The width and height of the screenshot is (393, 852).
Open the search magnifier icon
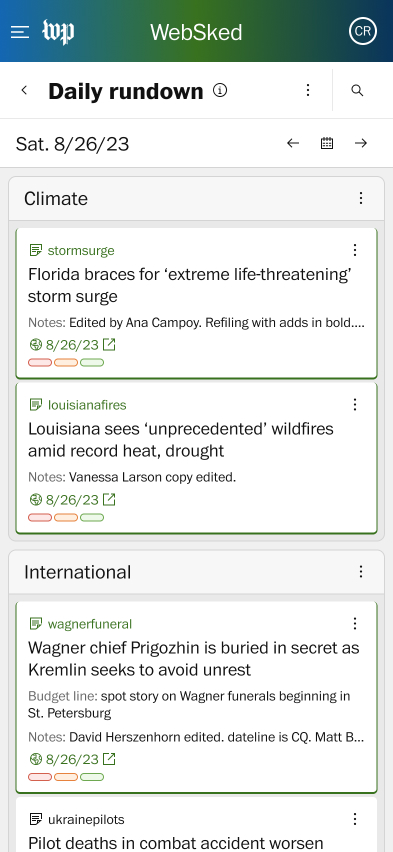point(357,90)
